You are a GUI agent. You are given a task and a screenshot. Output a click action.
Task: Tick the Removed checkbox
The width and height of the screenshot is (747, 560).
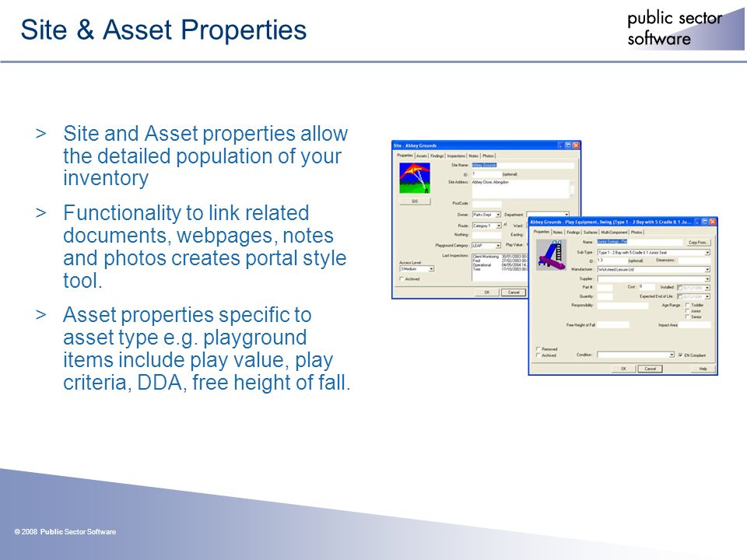click(x=538, y=348)
